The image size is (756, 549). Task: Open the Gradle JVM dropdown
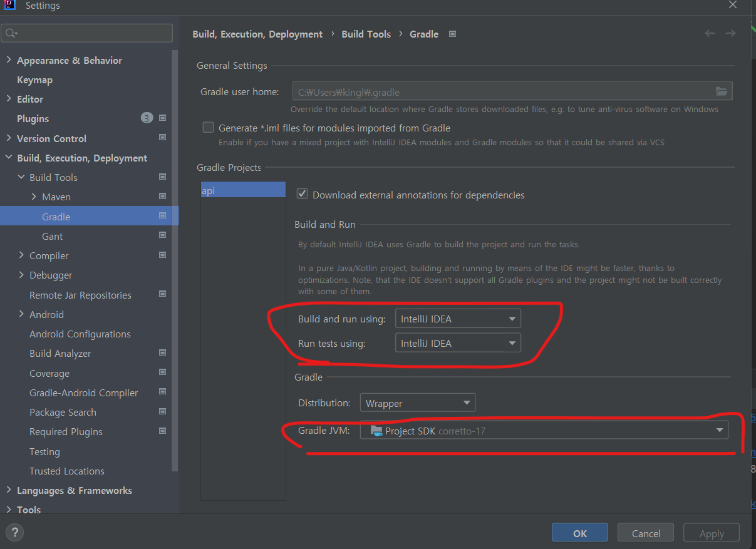click(544, 431)
